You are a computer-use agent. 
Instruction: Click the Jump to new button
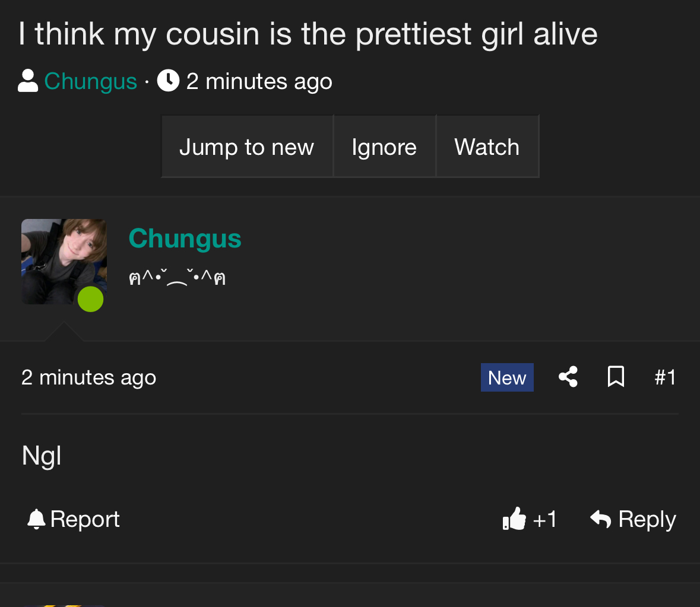pyautogui.click(x=248, y=147)
